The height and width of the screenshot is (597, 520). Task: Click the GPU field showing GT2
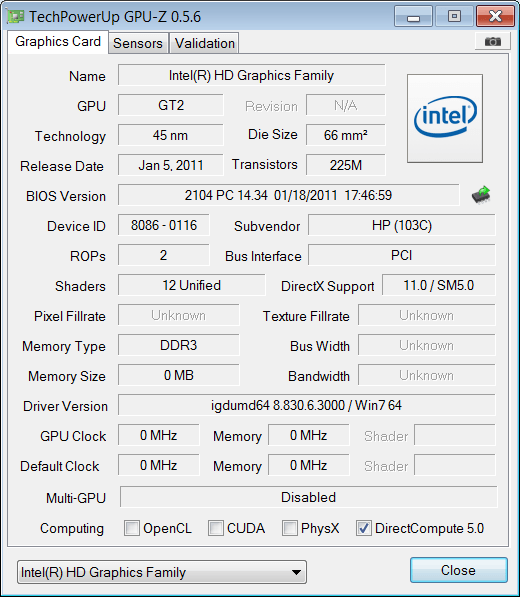(171, 105)
